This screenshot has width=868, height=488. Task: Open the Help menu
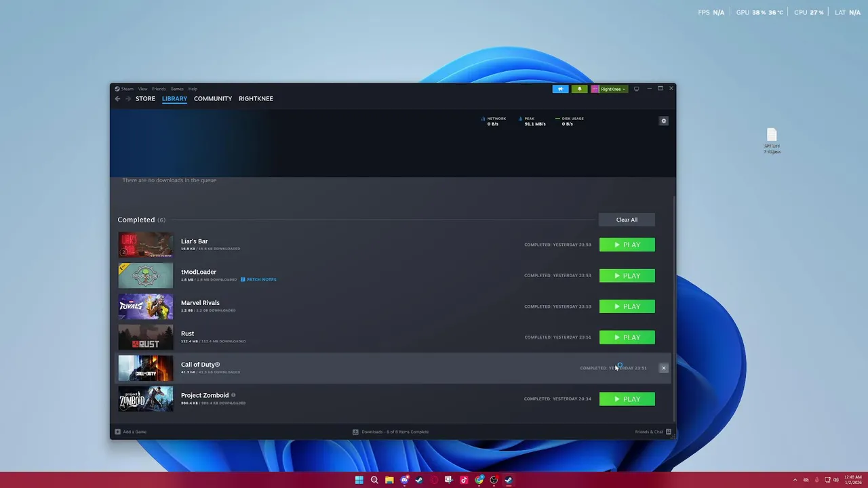click(x=193, y=89)
